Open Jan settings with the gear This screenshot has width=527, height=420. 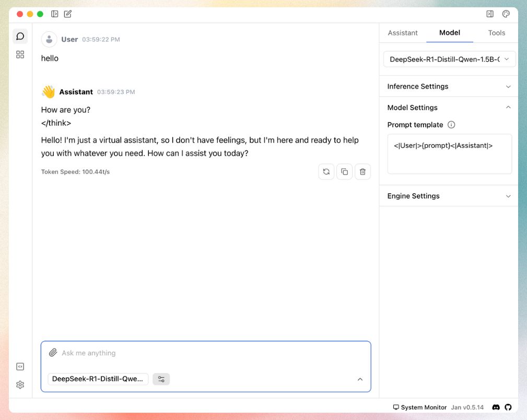[20, 384]
